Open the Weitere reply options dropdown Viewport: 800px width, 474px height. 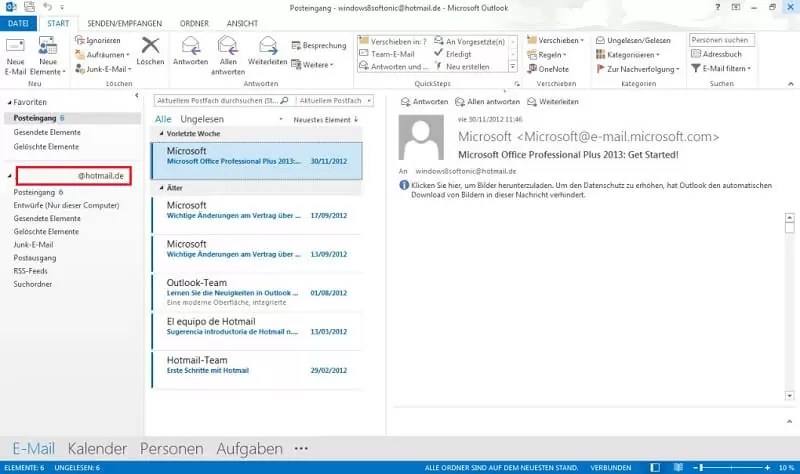click(x=312, y=65)
